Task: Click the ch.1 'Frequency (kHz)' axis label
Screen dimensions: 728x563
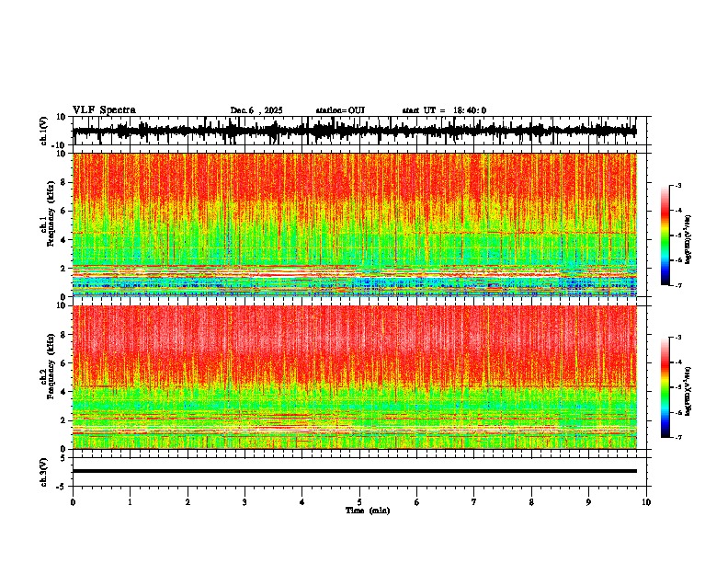Action: coord(51,213)
